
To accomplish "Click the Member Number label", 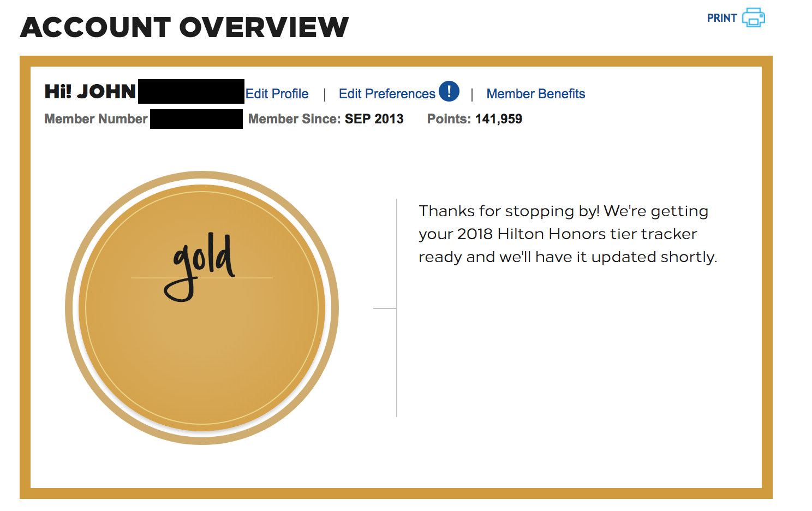I will (96, 119).
